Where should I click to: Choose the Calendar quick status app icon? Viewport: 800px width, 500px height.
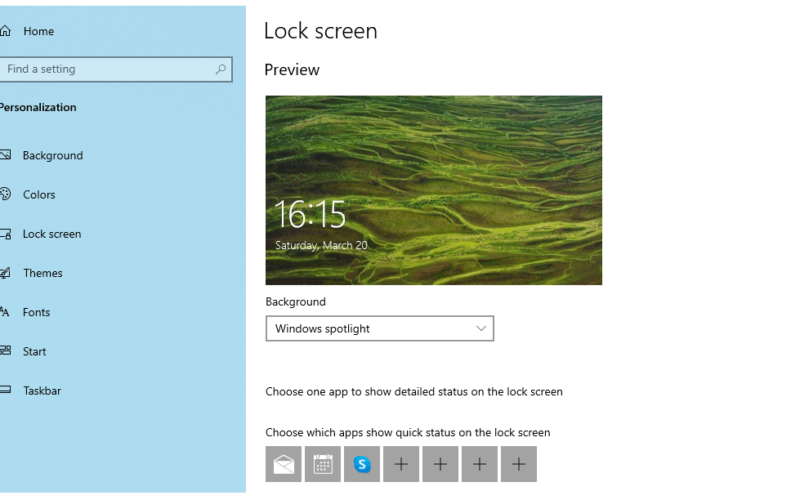coord(323,464)
